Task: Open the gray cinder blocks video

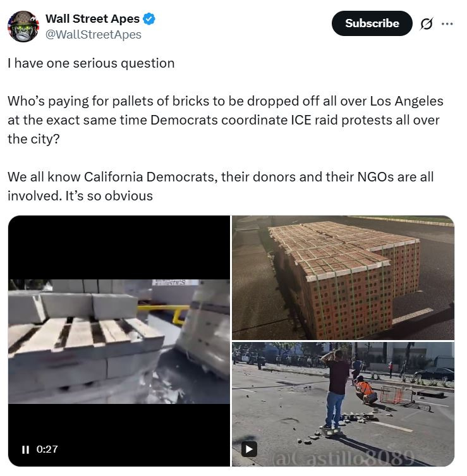Action: tap(119, 341)
